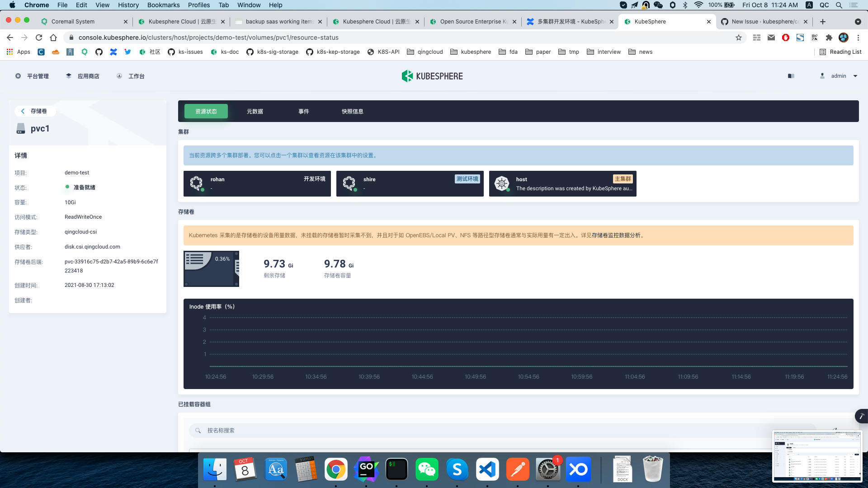Switch to the 元数据 tab
The height and width of the screenshot is (488, 868).
tap(255, 111)
